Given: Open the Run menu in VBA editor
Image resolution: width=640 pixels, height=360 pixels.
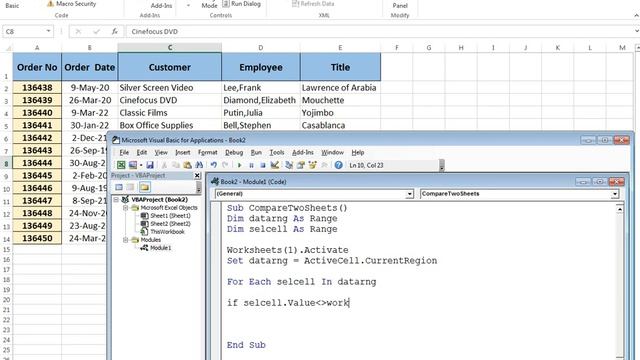Looking at the screenshot, I should 256,152.
